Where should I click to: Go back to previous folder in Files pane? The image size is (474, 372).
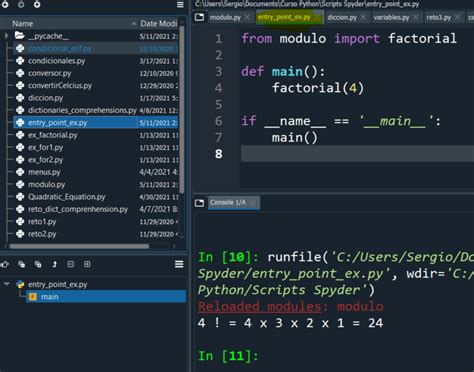coord(5,5)
